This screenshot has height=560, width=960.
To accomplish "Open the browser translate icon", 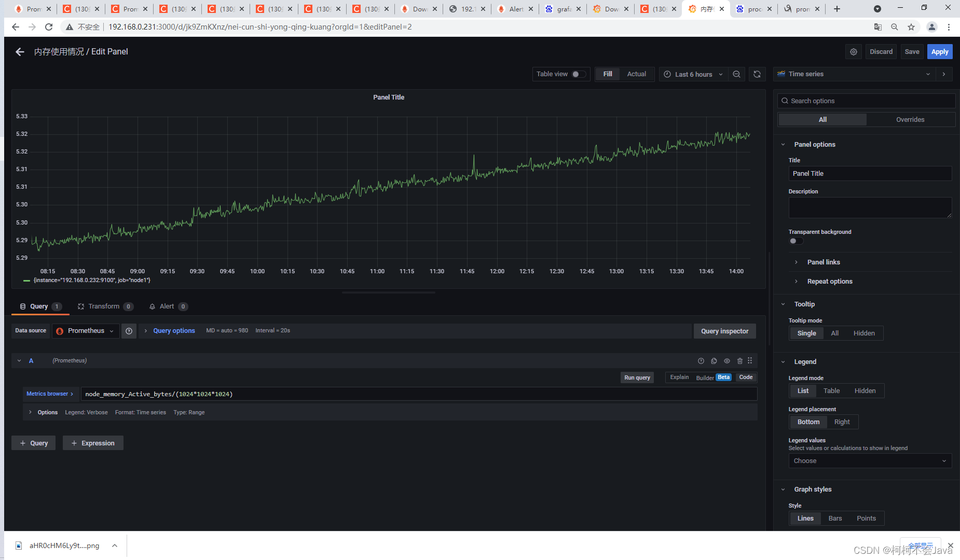I will [878, 27].
